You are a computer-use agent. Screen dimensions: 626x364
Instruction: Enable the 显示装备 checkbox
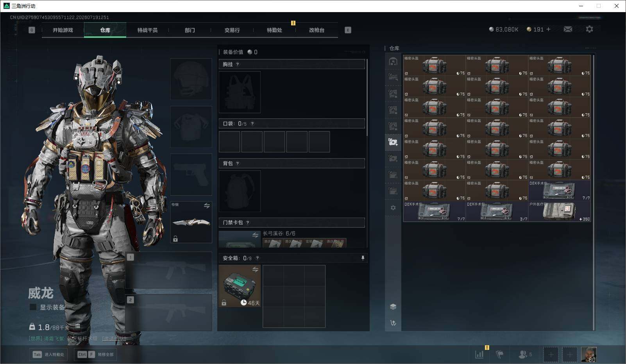click(33, 307)
